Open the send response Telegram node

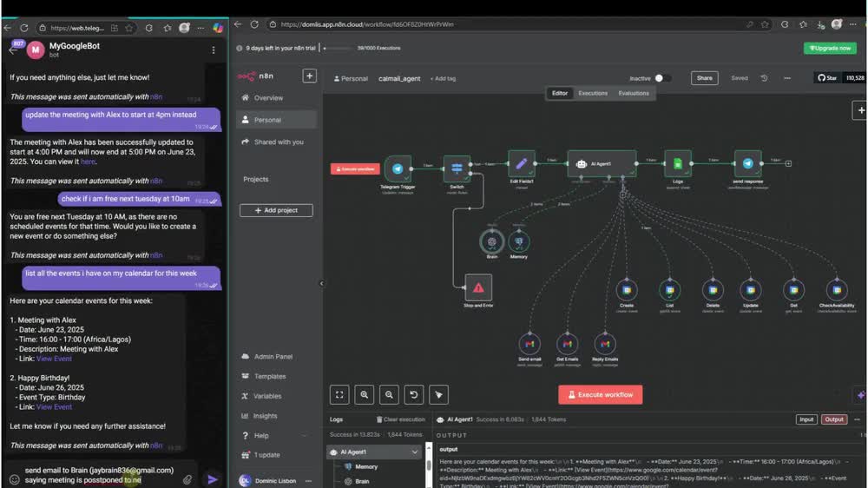pos(748,163)
